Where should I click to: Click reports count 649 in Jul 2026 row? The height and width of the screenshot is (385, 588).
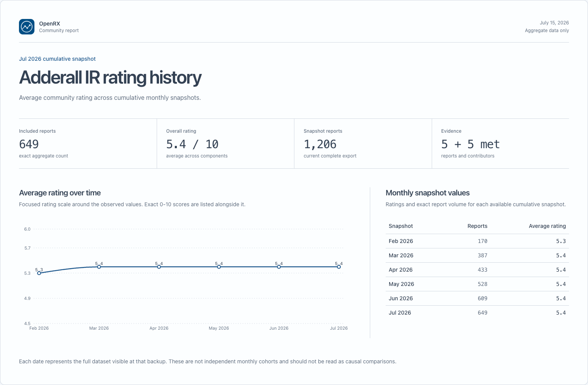tap(482, 313)
